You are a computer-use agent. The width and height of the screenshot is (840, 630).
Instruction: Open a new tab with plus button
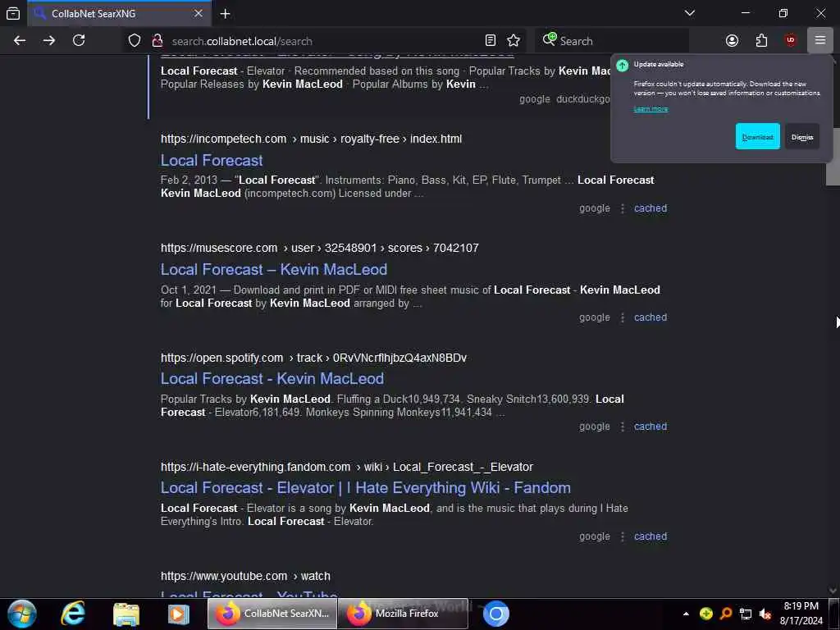226,13
